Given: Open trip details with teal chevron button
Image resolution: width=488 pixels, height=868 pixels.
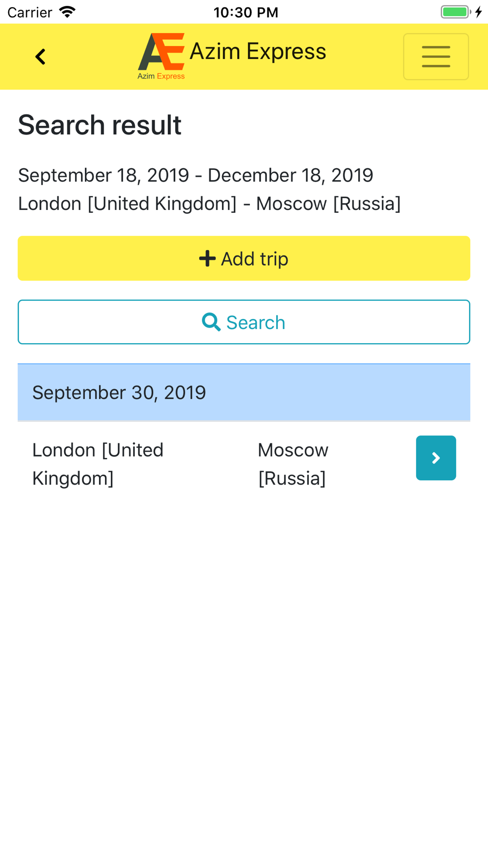Looking at the screenshot, I should point(436,458).
